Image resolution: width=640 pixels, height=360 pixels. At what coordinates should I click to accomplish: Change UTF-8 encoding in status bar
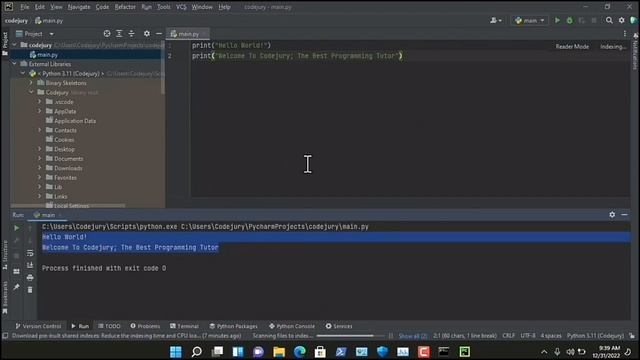(528, 336)
